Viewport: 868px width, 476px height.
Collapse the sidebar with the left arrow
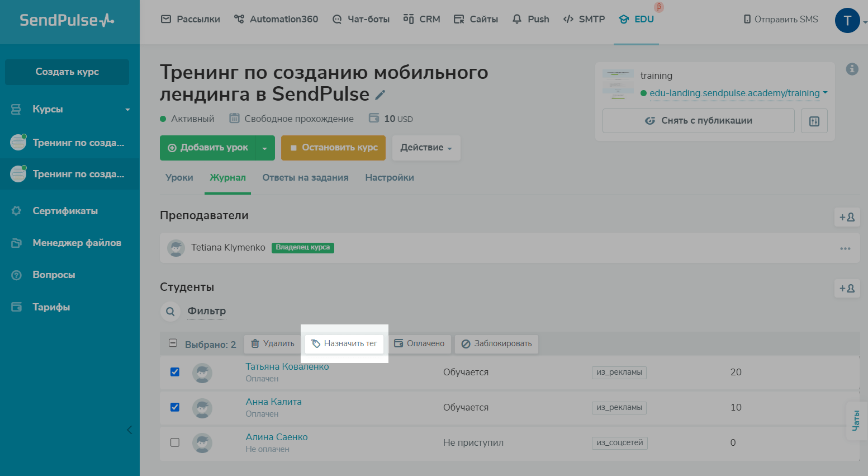coord(130,430)
